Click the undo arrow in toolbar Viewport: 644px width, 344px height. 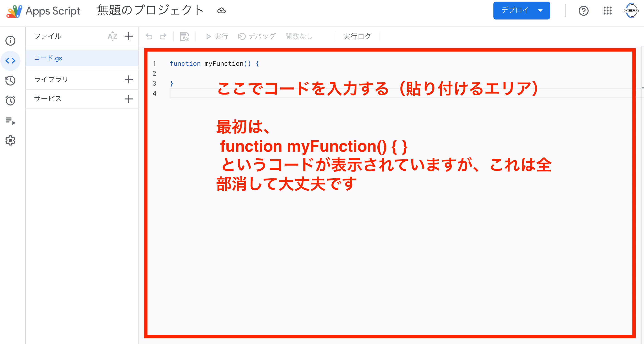149,36
